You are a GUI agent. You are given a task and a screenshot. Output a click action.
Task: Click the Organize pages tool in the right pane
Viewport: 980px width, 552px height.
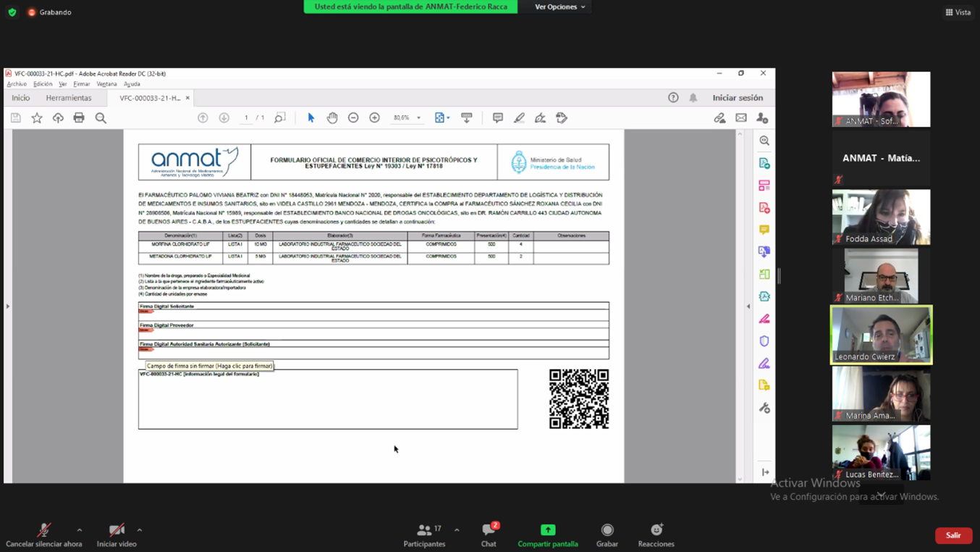point(764,186)
